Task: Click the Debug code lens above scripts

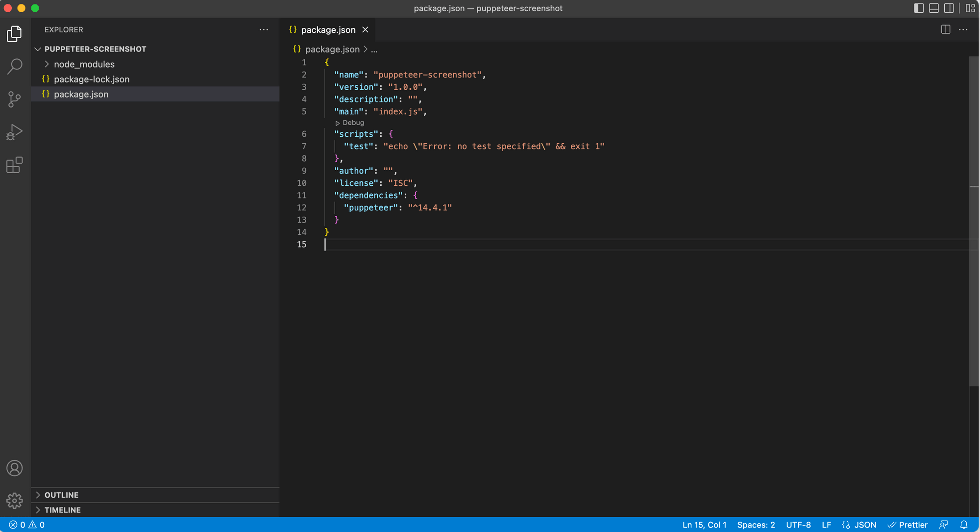Action: coord(350,123)
